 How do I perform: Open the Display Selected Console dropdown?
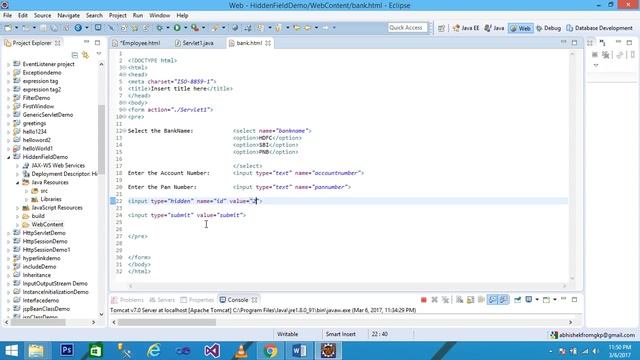pyautogui.click(x=537, y=300)
